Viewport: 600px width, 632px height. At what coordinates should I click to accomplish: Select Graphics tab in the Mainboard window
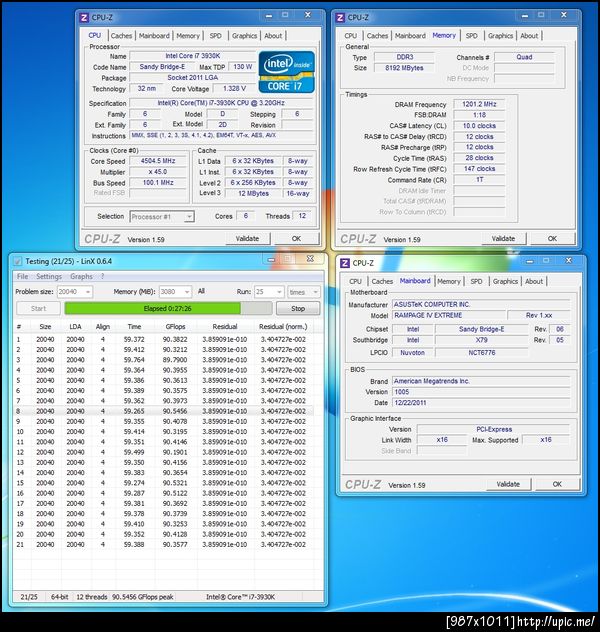coord(505,281)
